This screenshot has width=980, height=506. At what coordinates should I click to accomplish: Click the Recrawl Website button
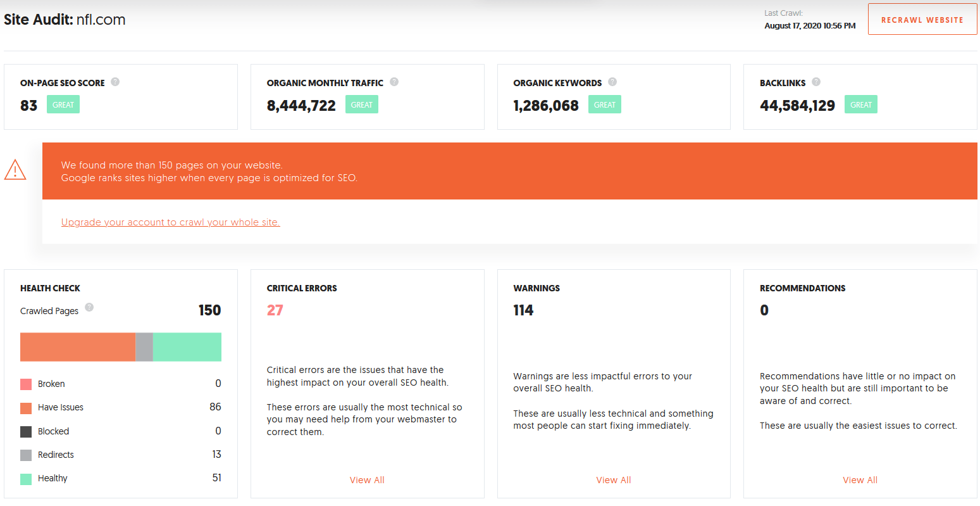click(922, 20)
